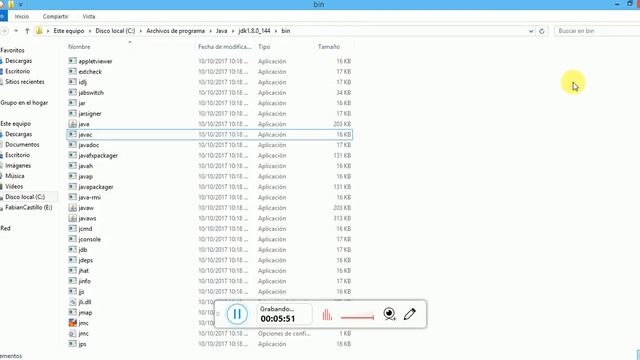
Task: Open the Compartir ribbon tab
Action: [55, 16]
